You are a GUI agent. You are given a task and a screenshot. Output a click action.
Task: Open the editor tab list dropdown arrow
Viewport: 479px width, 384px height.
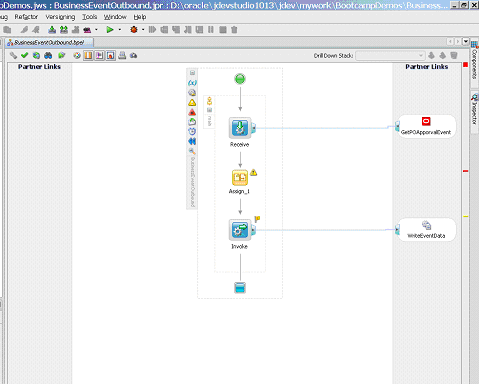pyautogui.click(x=466, y=42)
